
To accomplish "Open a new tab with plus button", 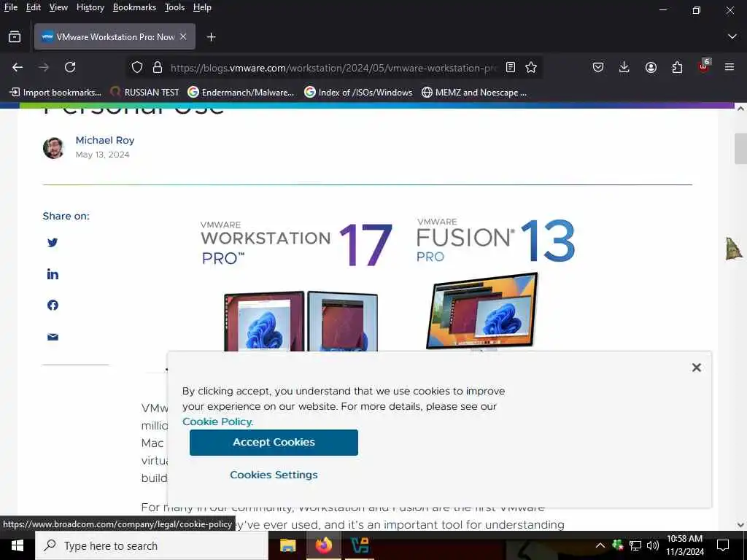I will 211,36.
